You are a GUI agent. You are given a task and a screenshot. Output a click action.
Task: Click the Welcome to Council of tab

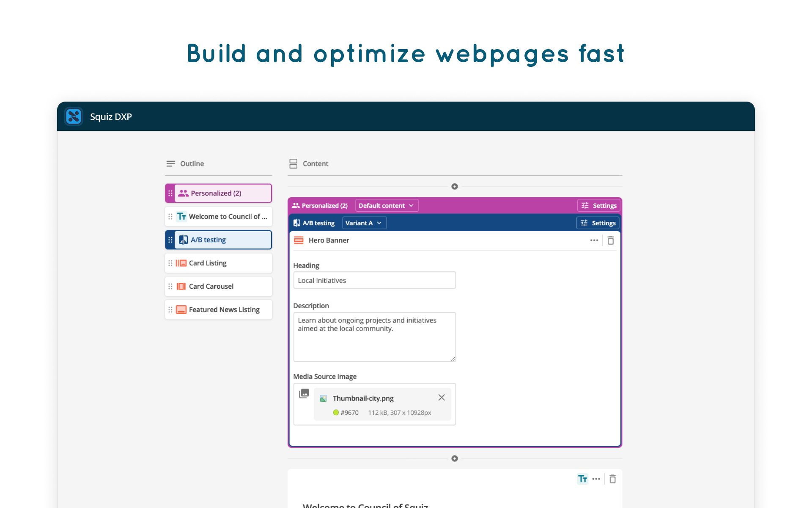[219, 216]
